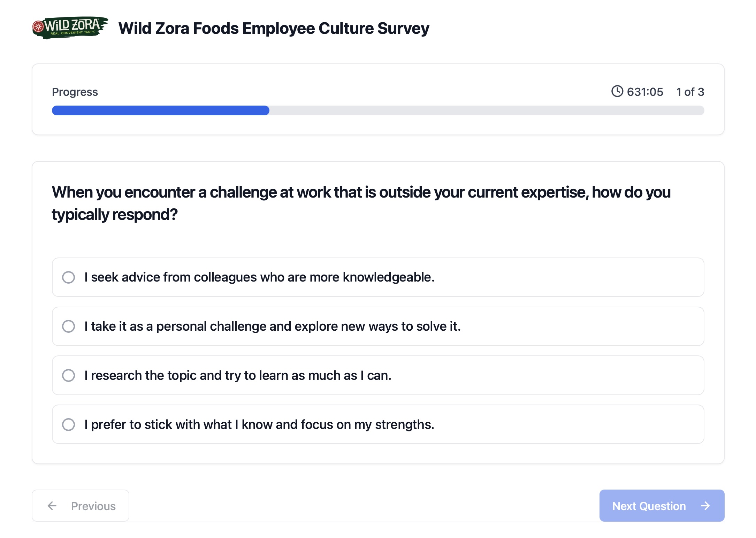Image resolution: width=756 pixels, height=538 pixels.
Task: Click the "Progress" label
Action: [x=75, y=91]
